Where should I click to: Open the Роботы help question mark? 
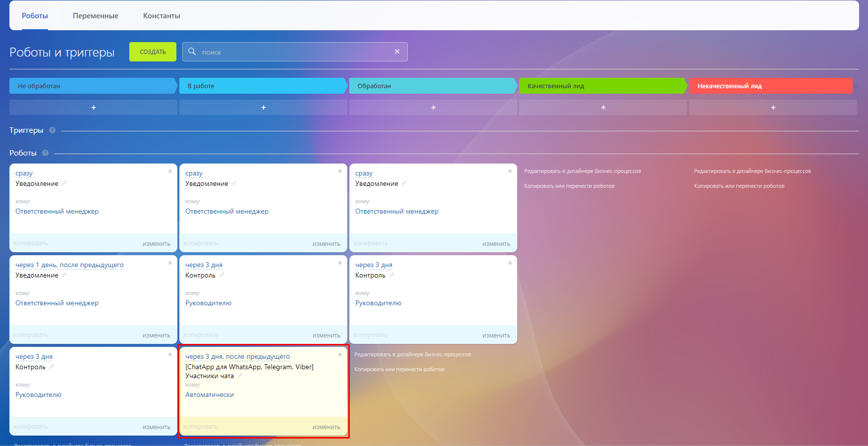tap(46, 153)
